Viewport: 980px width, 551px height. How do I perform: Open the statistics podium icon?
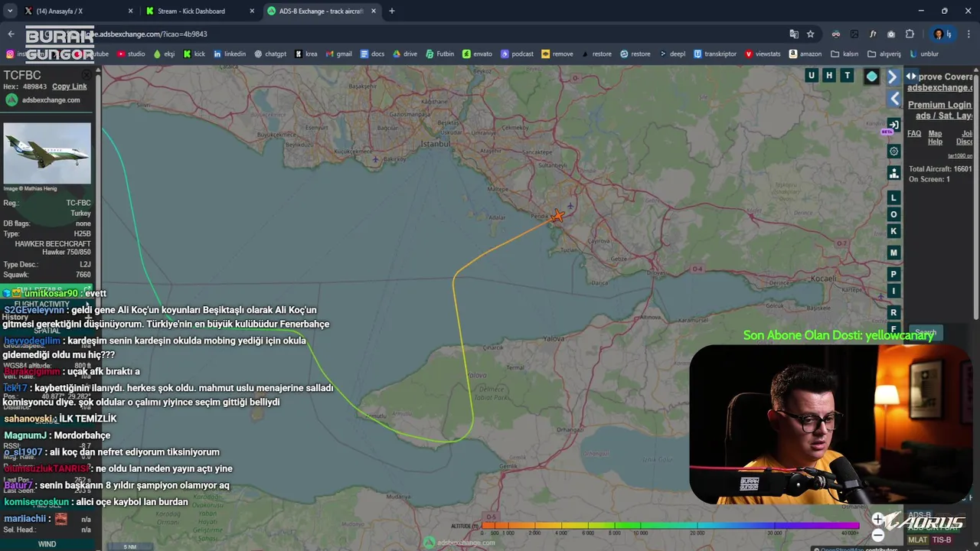pos(893,174)
